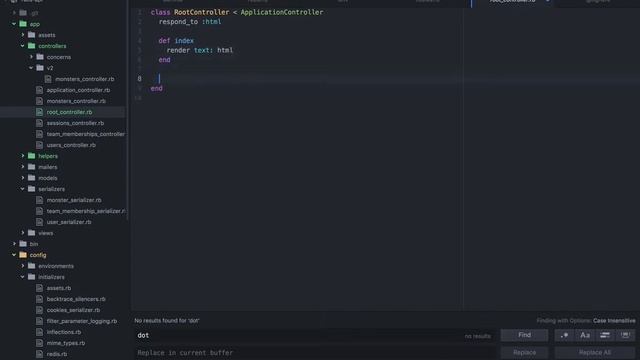This screenshot has width=640, height=360.
Task: Click 'respond_to :html' line in editor
Action: [x=190, y=22]
